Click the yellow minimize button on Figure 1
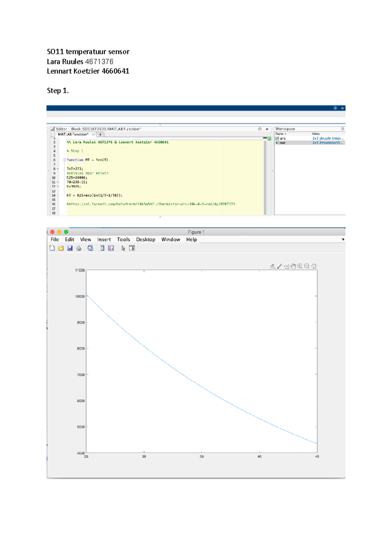This screenshot has width=392, height=555. [x=59, y=232]
